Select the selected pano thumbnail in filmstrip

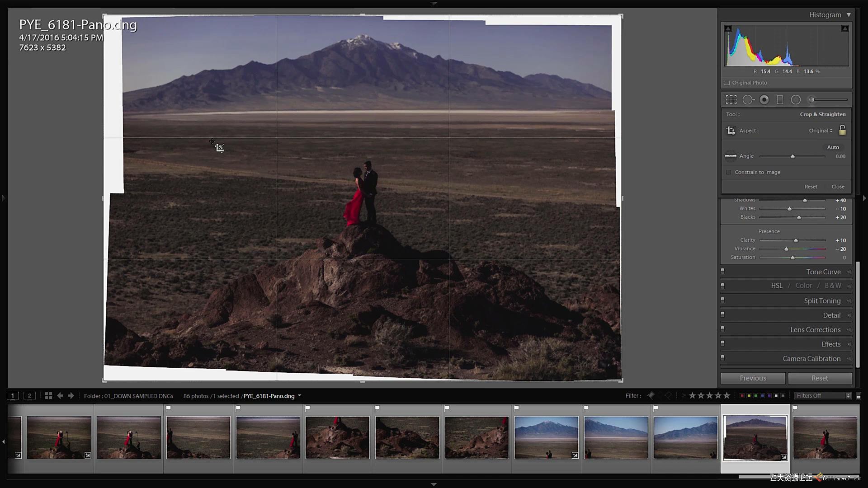coord(755,438)
